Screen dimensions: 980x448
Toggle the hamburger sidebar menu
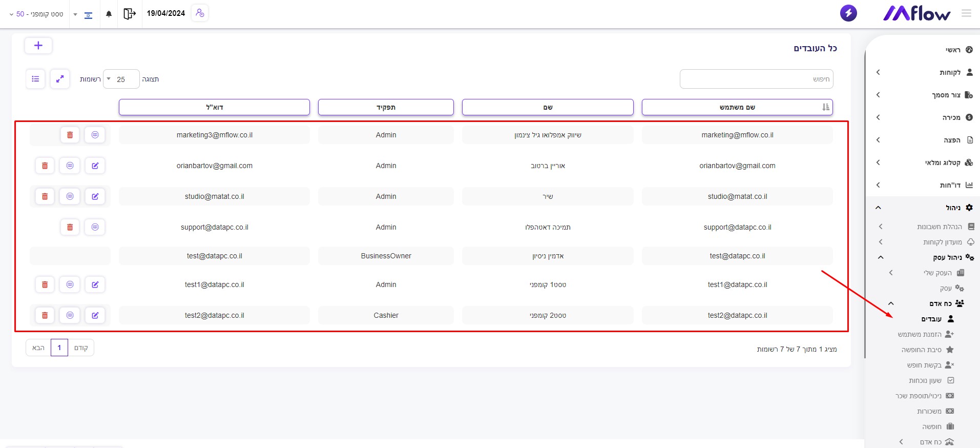[966, 13]
